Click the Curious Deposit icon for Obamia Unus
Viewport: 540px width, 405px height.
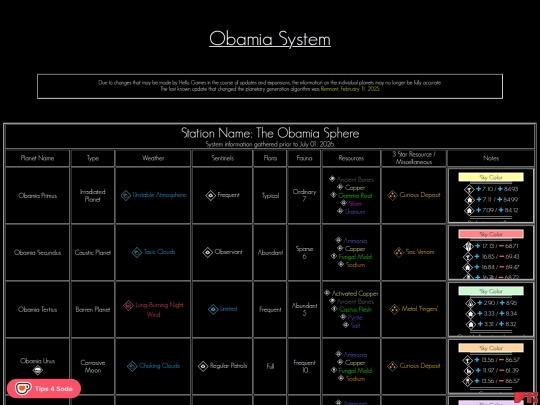392,366
